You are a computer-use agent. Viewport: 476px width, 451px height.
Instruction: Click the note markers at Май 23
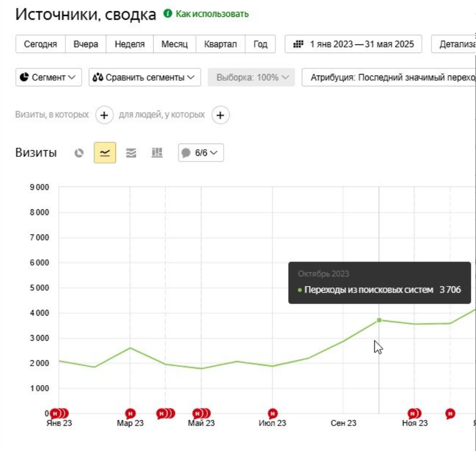click(201, 413)
